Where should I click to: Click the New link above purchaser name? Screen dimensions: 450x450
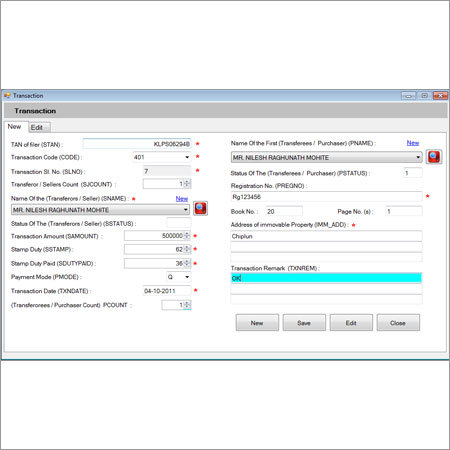pos(413,143)
